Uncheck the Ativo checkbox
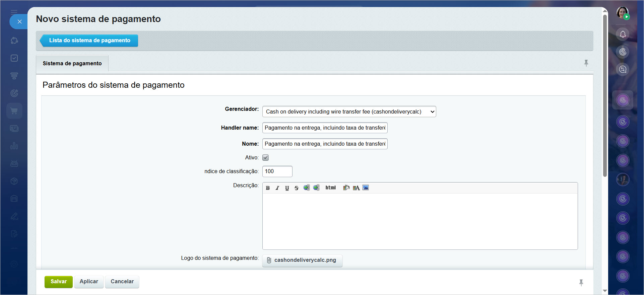644x295 pixels. click(265, 157)
